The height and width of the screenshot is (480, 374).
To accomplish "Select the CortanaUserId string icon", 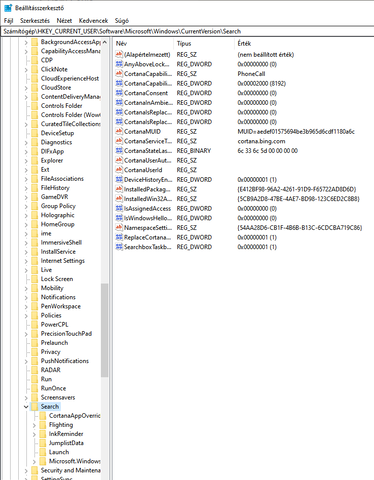I will 119,170.
